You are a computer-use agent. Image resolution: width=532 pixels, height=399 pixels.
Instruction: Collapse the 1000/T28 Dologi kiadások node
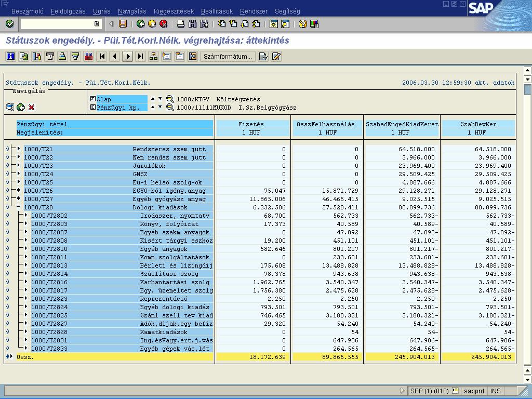(x=19, y=207)
